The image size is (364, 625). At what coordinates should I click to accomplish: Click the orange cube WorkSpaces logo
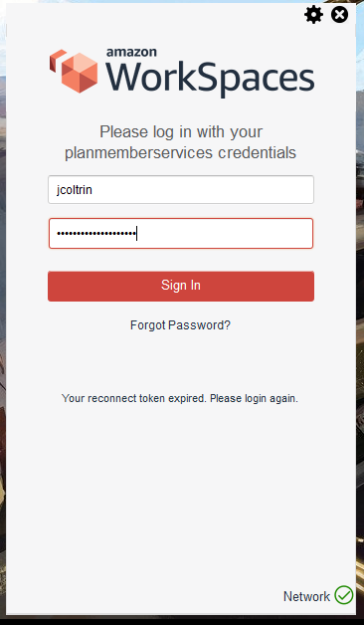tap(74, 72)
